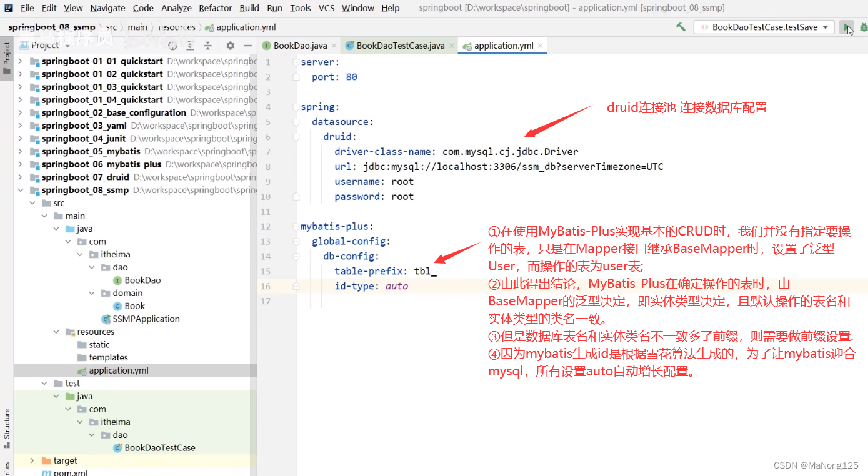Open Project panel settings gear
This screenshot has height=476, width=868.
tap(230, 46)
